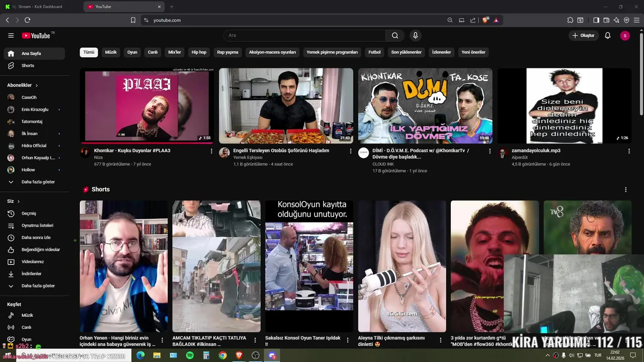The width and height of the screenshot is (644, 362).
Task: Open options menu for DİMİ Podcast video
Action: [x=490, y=151]
